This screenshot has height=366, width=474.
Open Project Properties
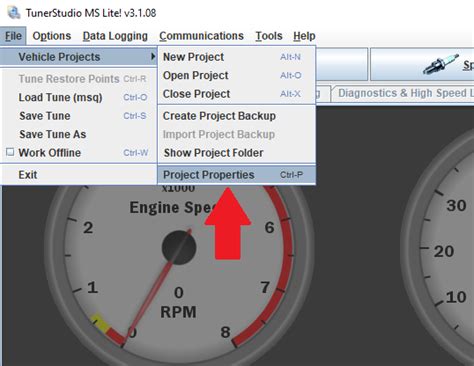(x=236, y=175)
